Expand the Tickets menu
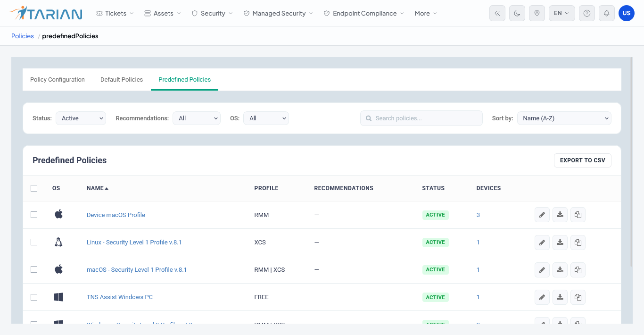This screenshot has height=335, width=644. 115,13
